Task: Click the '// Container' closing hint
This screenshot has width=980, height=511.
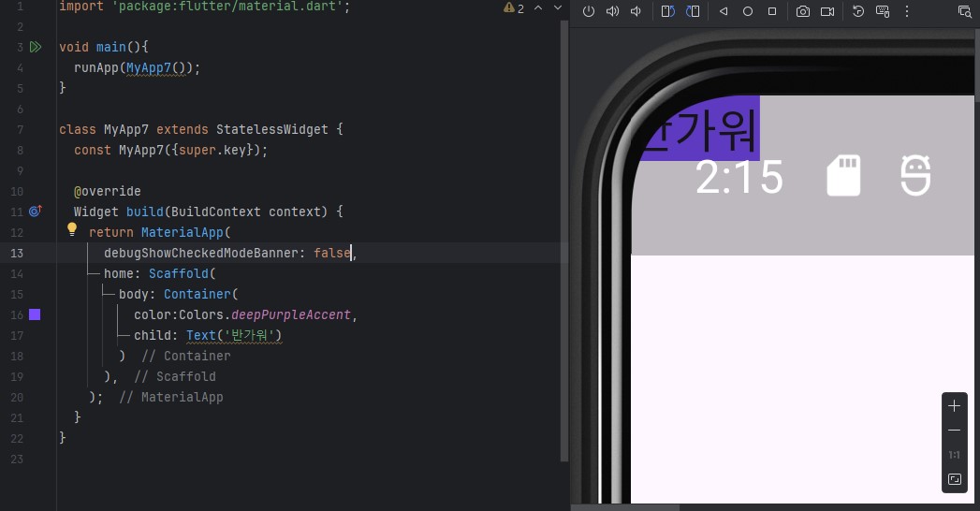Action: 185,356
